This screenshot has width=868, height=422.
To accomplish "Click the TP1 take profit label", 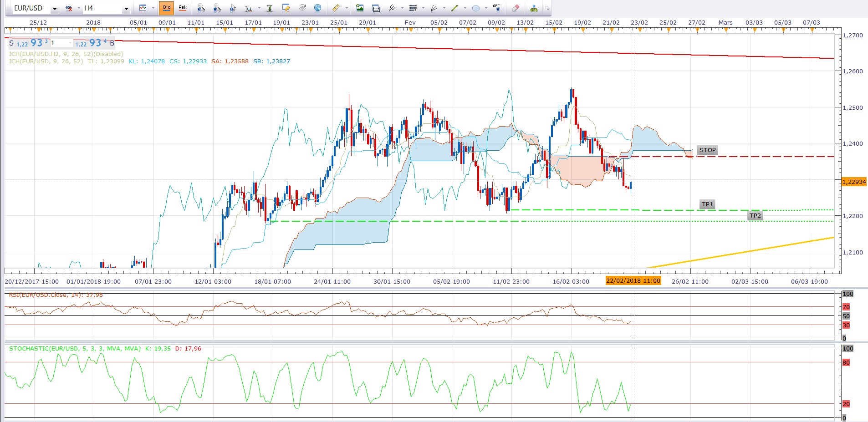I will click(707, 204).
